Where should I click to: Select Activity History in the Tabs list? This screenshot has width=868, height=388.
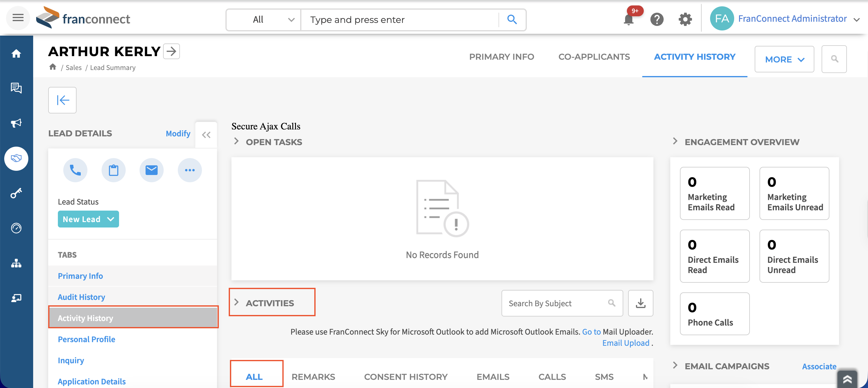133,318
